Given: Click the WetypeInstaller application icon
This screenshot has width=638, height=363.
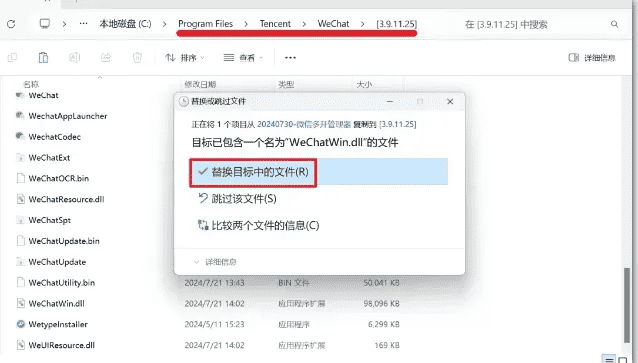Looking at the screenshot, I should tap(20, 324).
